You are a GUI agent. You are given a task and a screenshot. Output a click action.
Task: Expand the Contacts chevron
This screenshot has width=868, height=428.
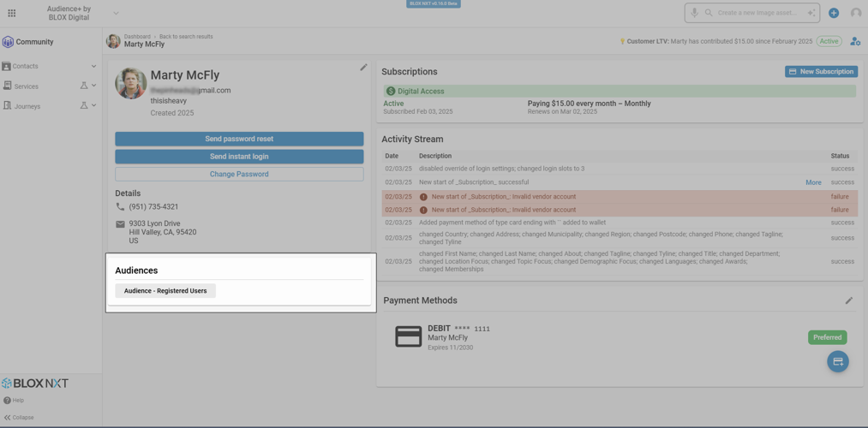click(x=93, y=67)
